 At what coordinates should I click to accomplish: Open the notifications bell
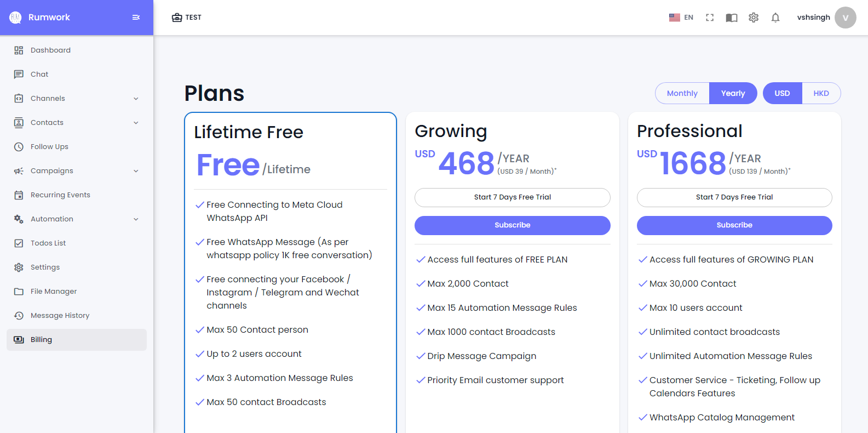[x=775, y=18]
